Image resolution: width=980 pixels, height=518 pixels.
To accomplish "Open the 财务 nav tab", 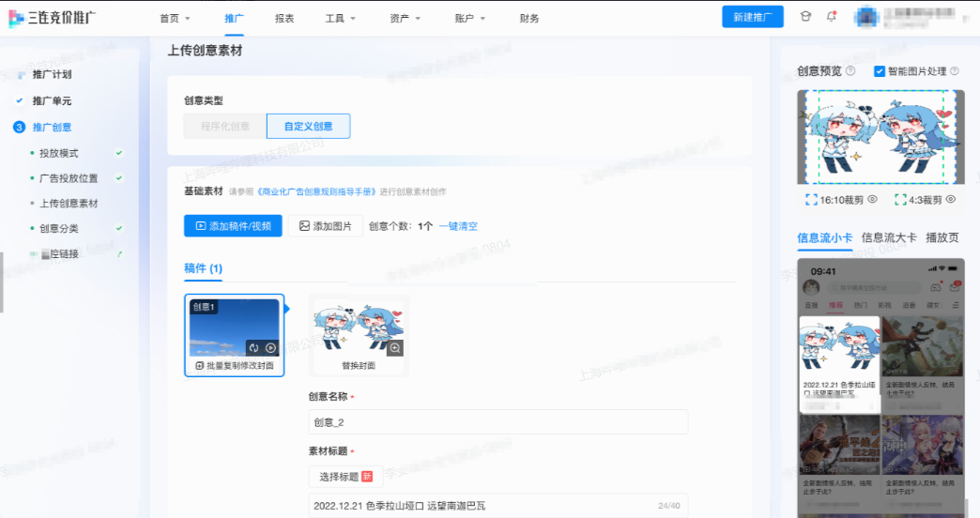I will [529, 18].
